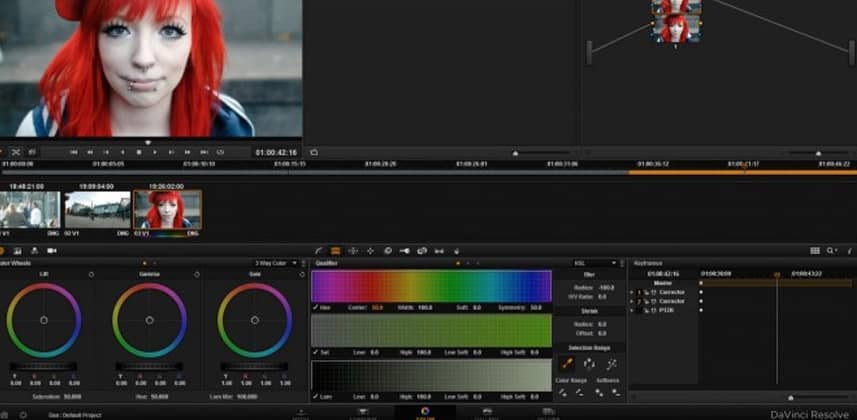Open the Key palette icon

pos(404,250)
